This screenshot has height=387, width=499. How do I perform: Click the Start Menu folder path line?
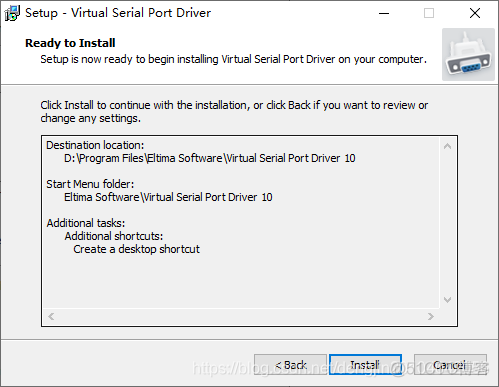pos(168,197)
